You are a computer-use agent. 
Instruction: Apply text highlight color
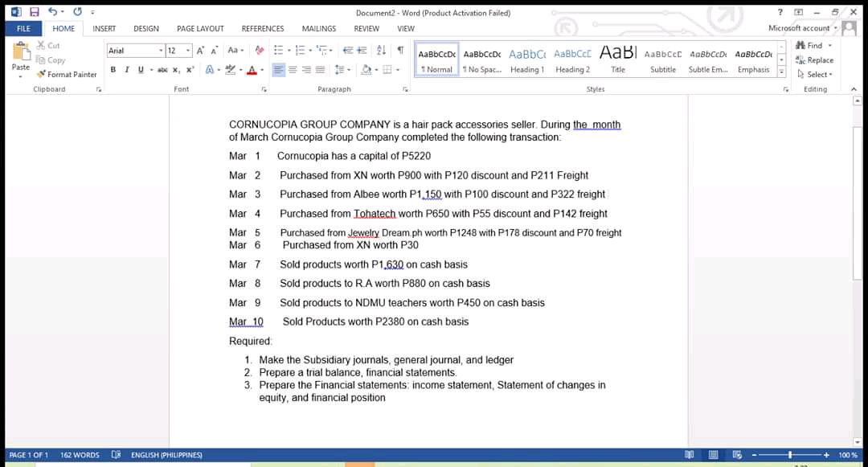(231, 70)
